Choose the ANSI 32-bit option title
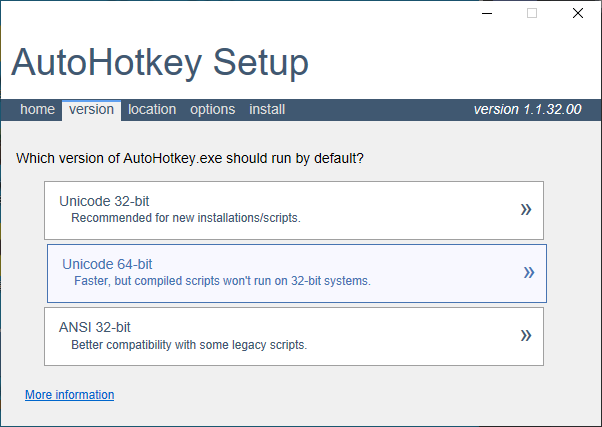The width and height of the screenshot is (602, 427). (x=95, y=327)
